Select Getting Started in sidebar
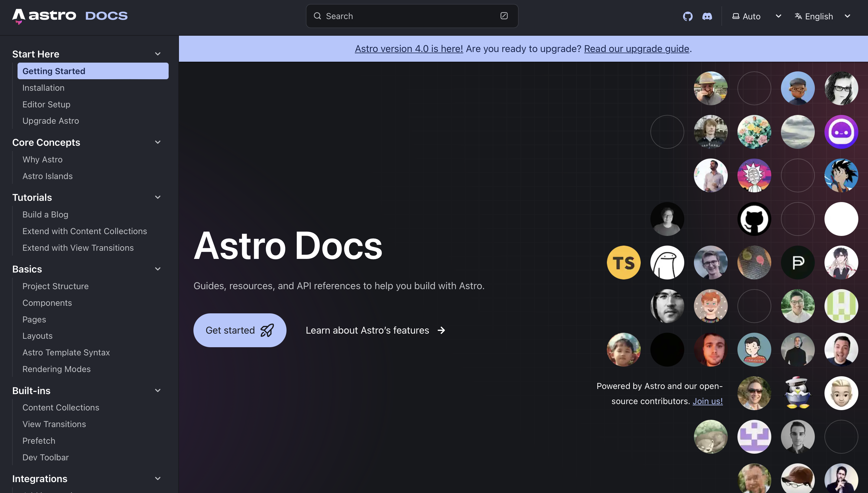The width and height of the screenshot is (868, 493). 93,71
